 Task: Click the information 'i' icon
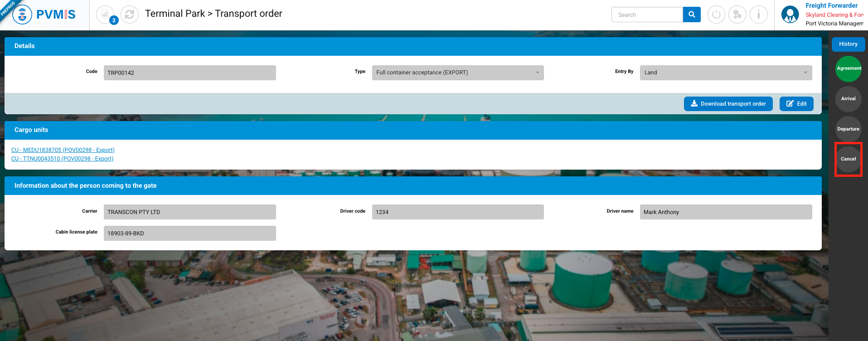point(758,15)
